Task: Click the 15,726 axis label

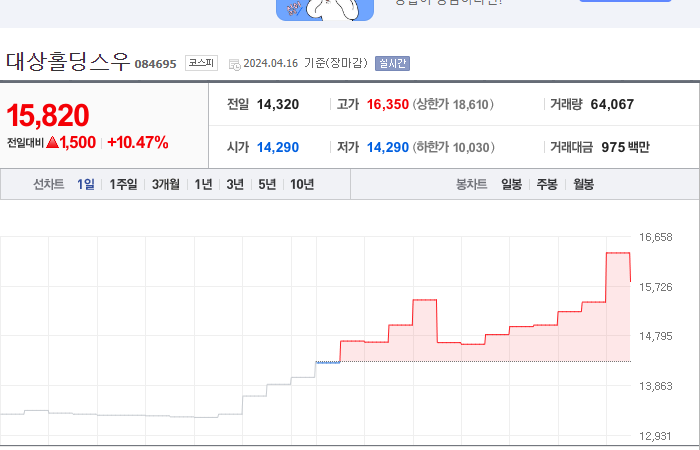Action: coord(655,287)
